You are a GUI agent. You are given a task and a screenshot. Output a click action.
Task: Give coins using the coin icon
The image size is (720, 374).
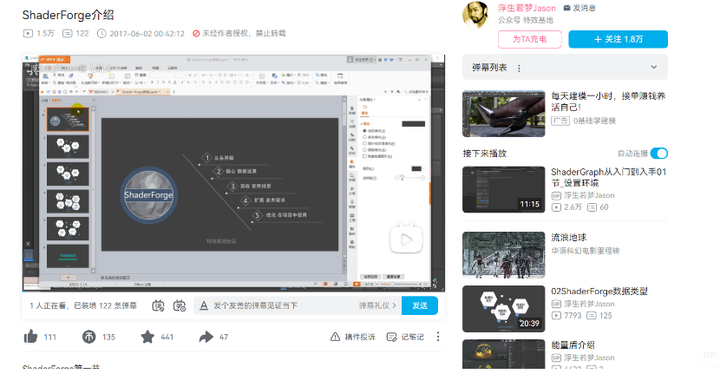click(89, 337)
